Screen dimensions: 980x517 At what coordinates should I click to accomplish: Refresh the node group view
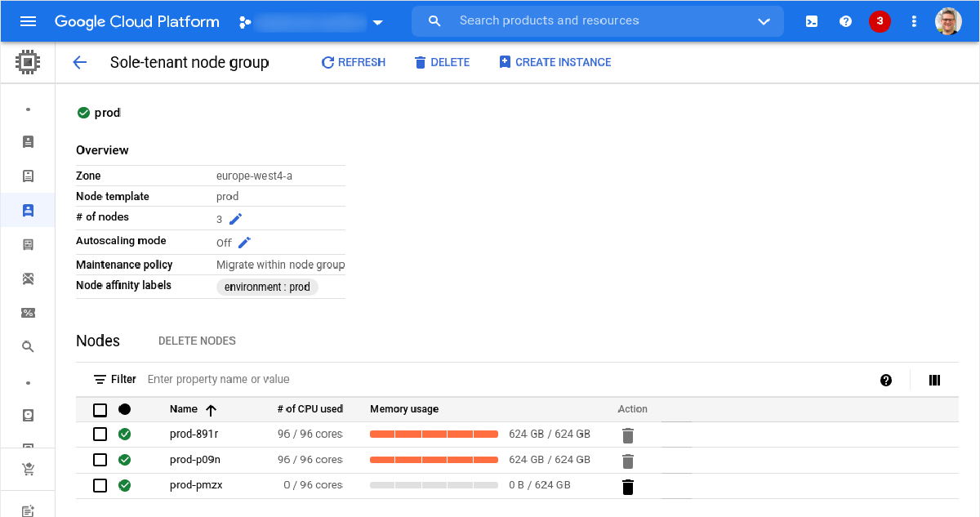tap(353, 62)
